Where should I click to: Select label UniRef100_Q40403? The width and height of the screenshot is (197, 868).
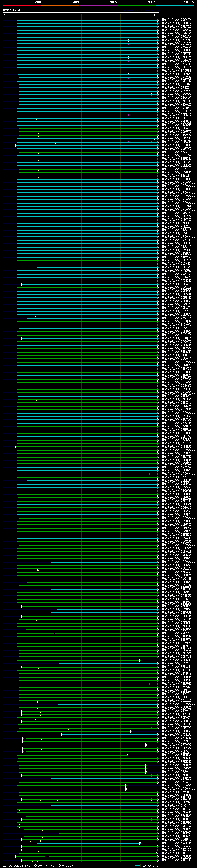(x=177, y=98)
